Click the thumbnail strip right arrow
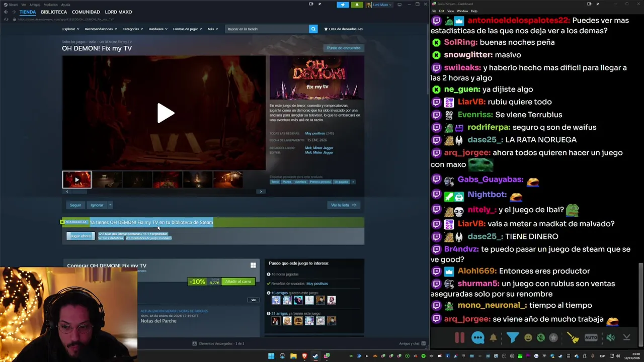 point(261,192)
